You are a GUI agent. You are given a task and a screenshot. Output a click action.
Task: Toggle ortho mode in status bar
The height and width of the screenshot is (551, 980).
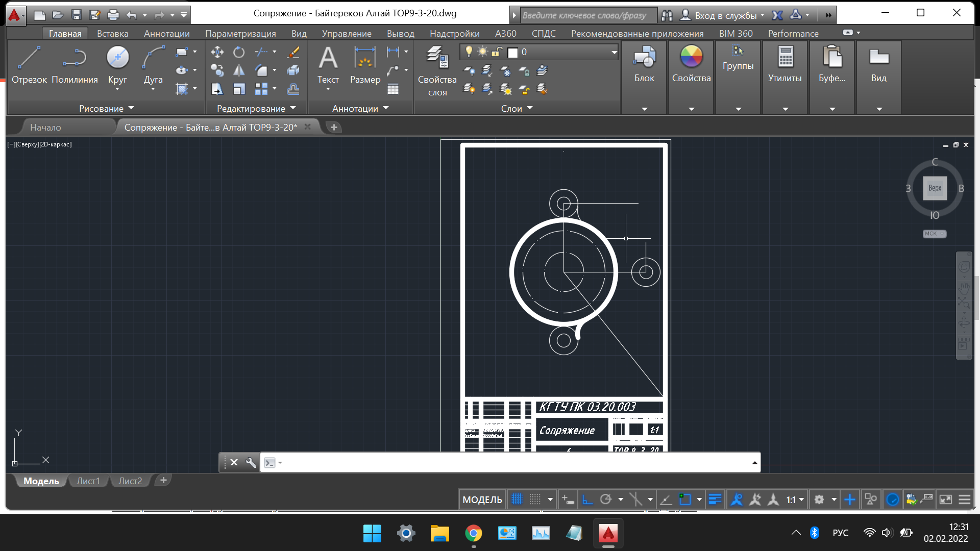587,499
